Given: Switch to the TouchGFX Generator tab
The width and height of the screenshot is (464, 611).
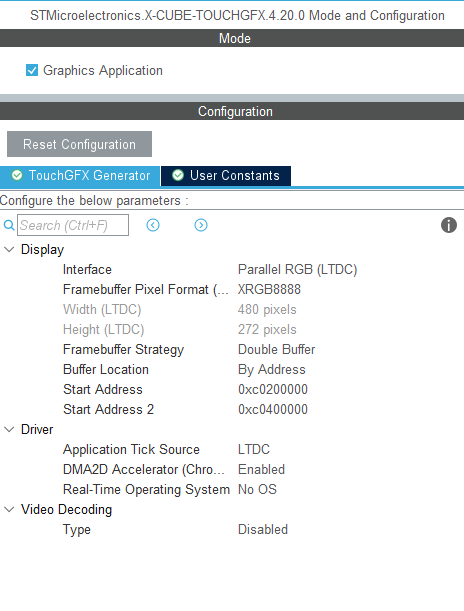Looking at the screenshot, I should [80, 176].
